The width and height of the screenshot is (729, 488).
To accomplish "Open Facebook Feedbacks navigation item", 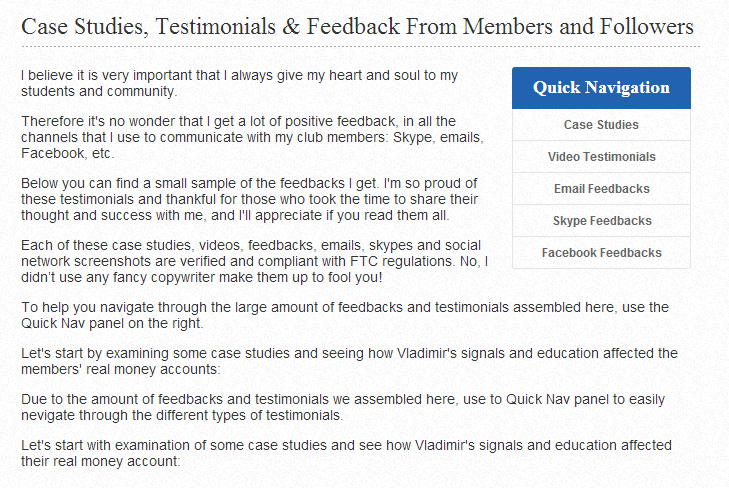I will (x=601, y=253).
